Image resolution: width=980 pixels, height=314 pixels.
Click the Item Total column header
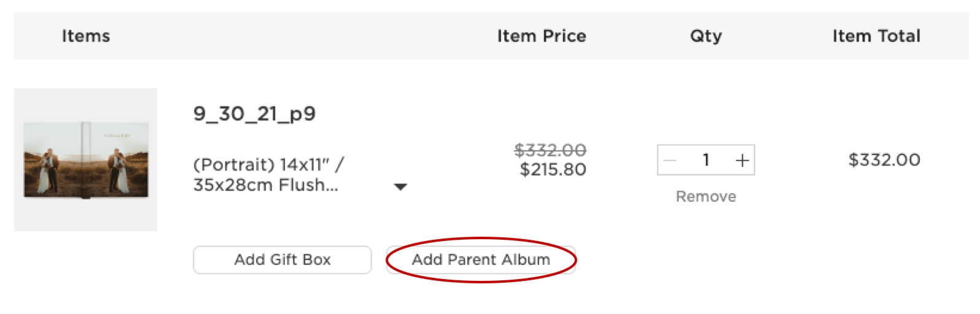[876, 36]
